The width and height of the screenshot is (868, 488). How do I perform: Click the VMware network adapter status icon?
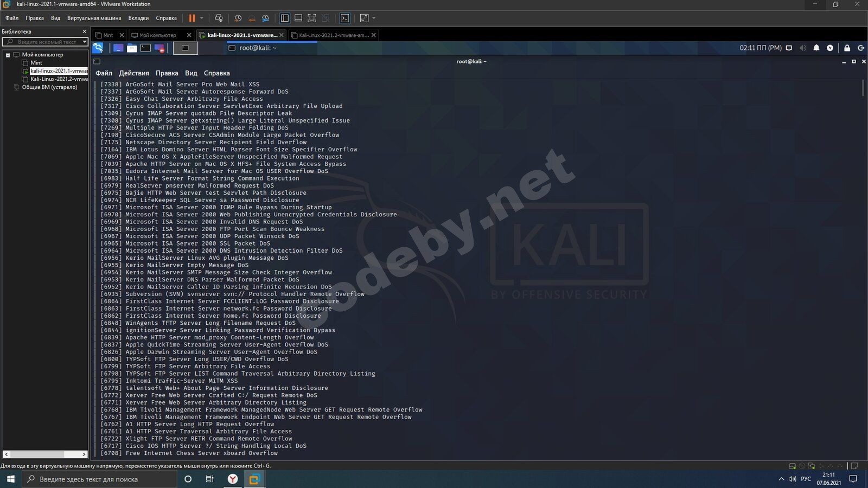point(812,466)
